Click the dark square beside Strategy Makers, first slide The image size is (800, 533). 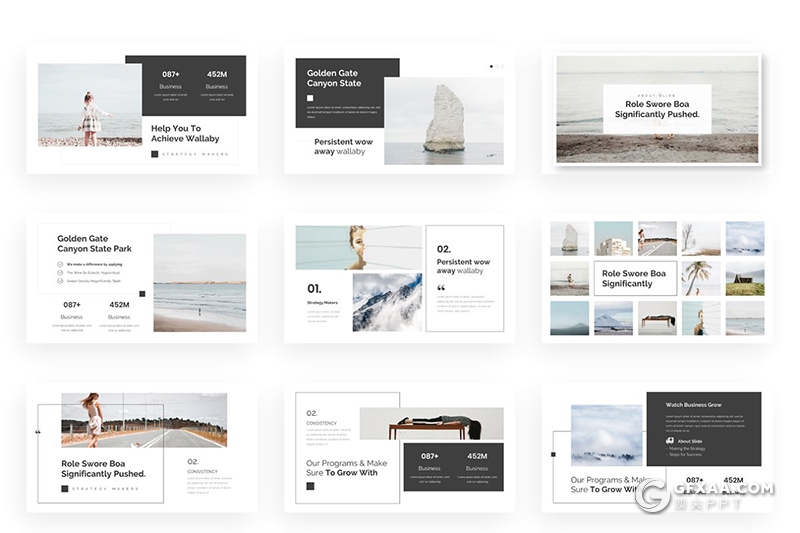(x=155, y=154)
